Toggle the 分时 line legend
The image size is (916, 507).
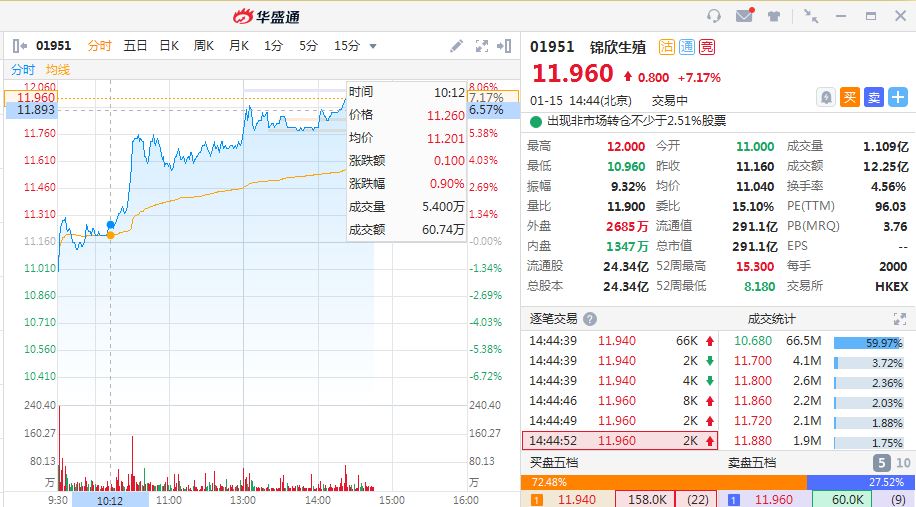(x=23, y=70)
